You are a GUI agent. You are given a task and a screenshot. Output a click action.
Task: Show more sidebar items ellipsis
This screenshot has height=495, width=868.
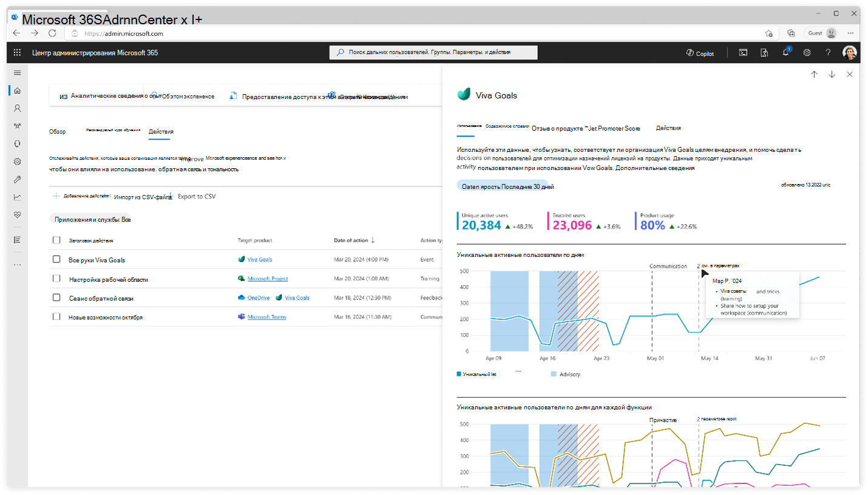17,264
